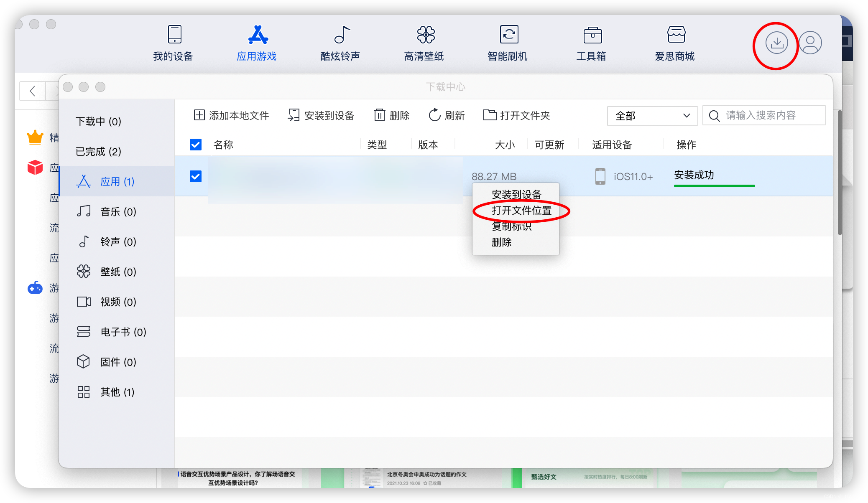
Task: Select 其他 (1) category
Action: 117,392
